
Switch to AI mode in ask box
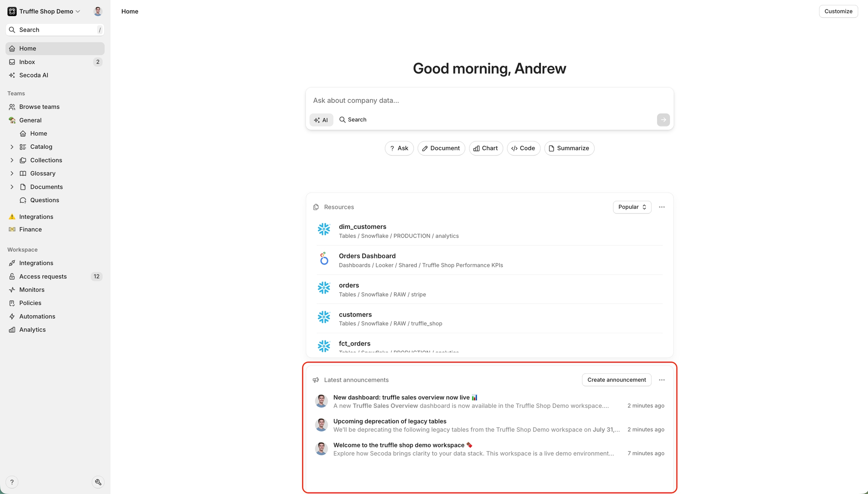tap(321, 120)
